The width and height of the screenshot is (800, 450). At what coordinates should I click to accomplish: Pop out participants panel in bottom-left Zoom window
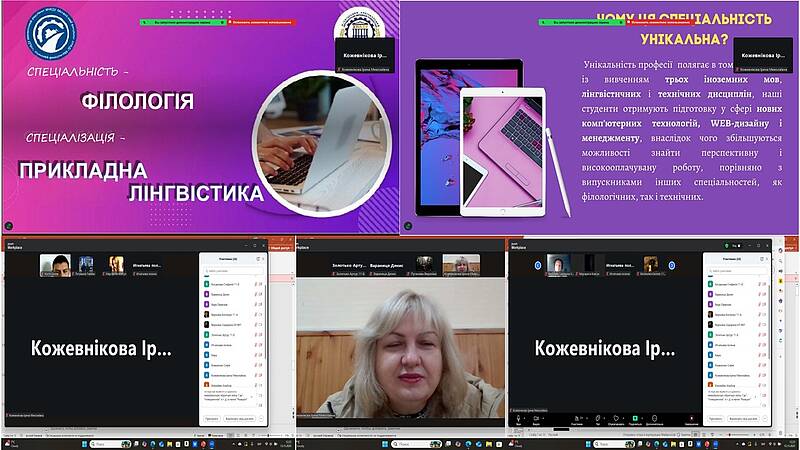tap(257, 257)
